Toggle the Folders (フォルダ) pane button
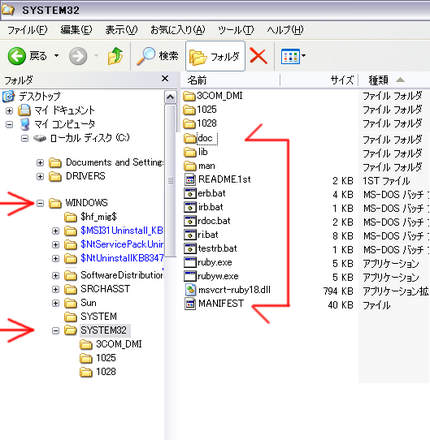 click(215, 56)
